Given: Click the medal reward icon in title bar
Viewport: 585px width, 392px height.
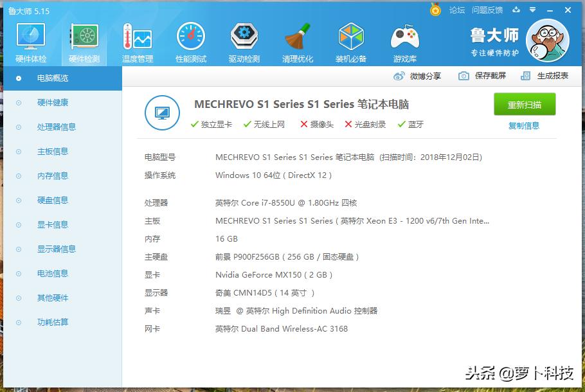Looking at the screenshot, I should click(435, 10).
